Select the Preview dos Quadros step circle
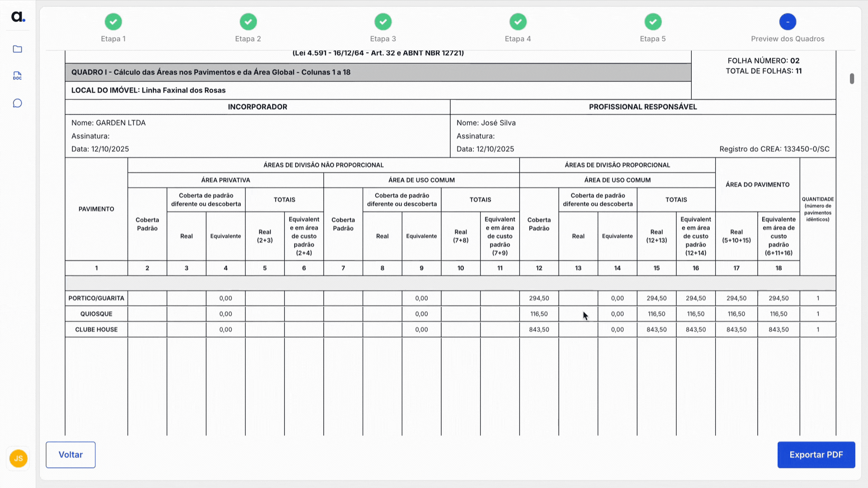868x488 pixels. tap(788, 22)
